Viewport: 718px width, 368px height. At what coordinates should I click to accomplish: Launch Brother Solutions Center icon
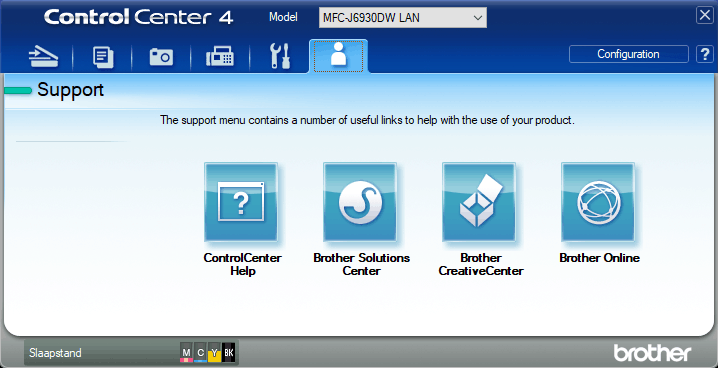[360, 202]
